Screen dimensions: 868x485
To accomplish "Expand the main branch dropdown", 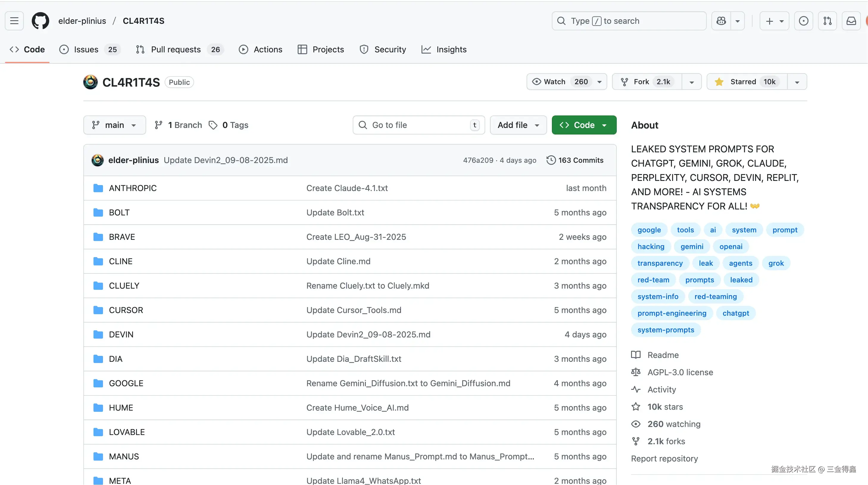I will (x=115, y=125).
